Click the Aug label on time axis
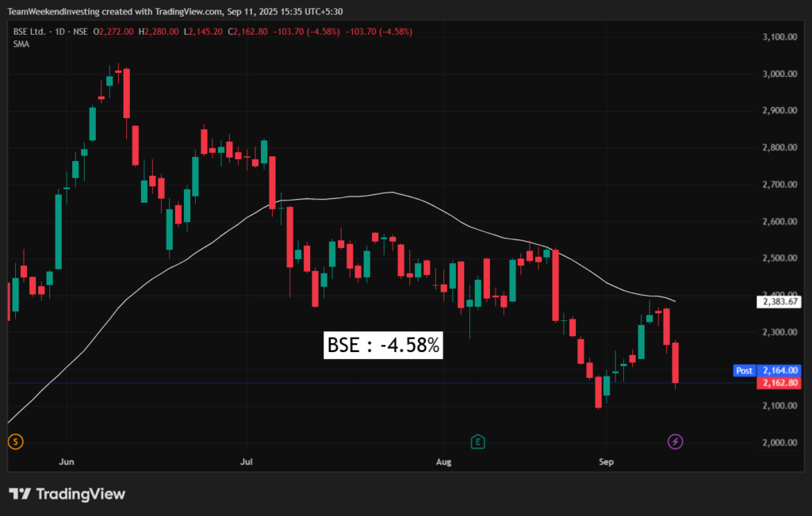 click(x=444, y=461)
